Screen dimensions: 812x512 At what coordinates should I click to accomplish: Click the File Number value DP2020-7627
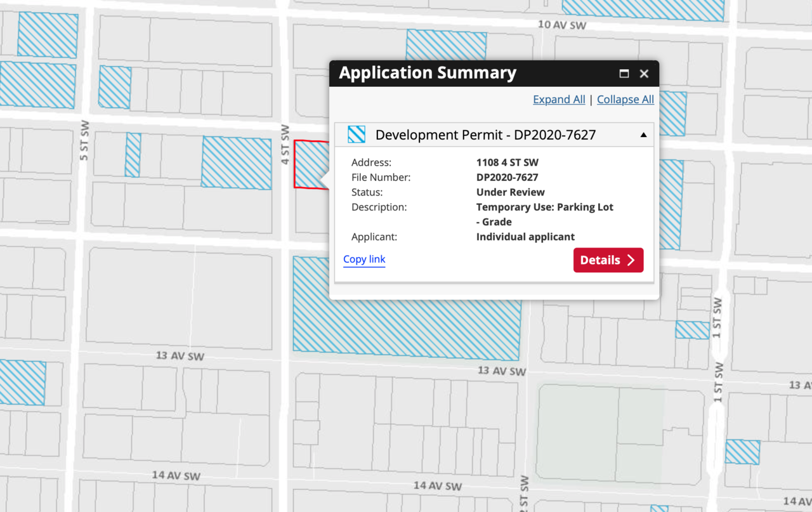pos(507,178)
